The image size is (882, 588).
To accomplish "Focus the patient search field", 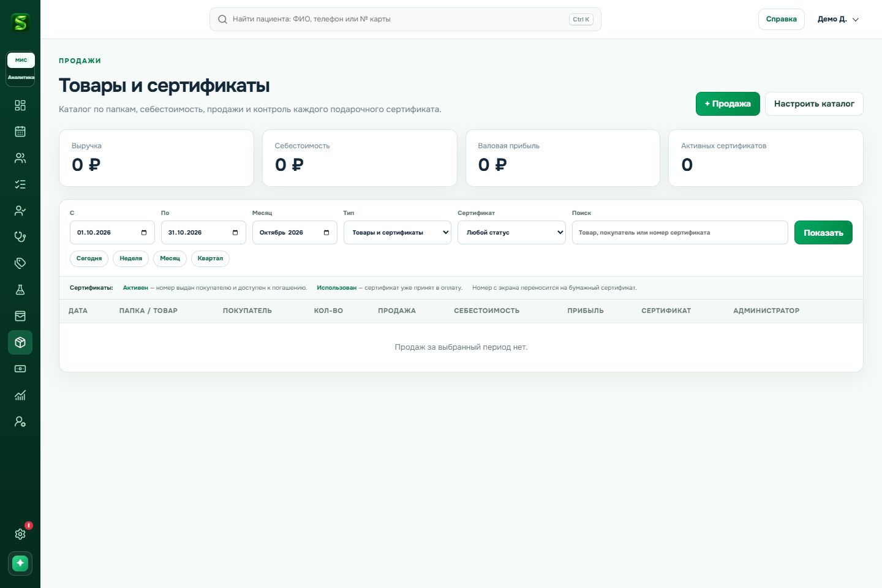I will (x=405, y=19).
